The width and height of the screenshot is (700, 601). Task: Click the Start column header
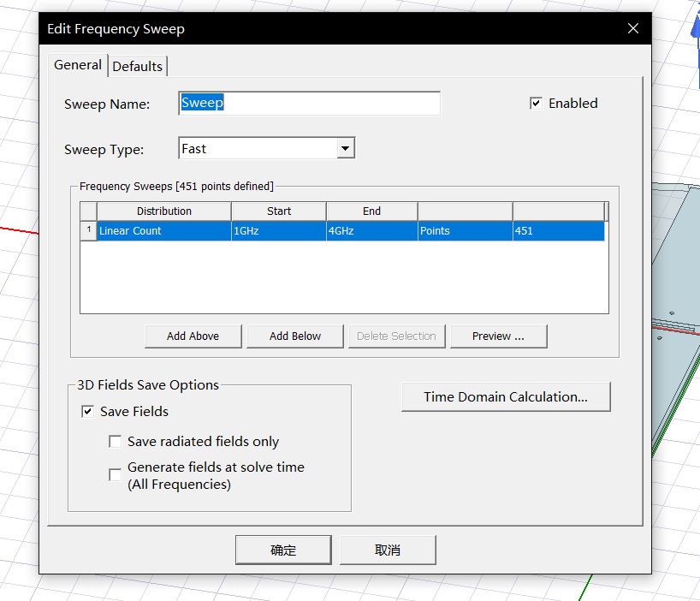pos(279,211)
